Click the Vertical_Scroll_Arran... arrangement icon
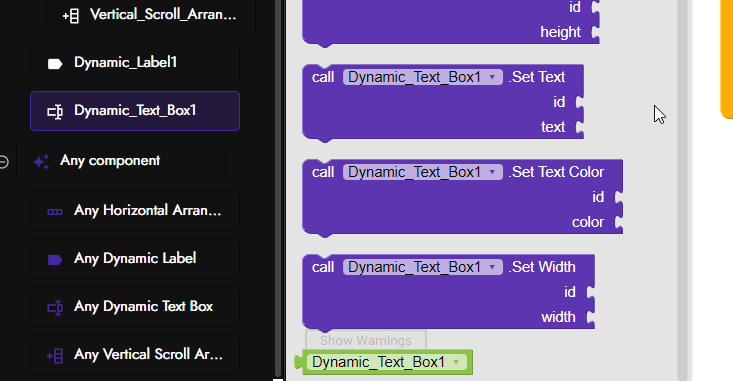 click(71, 16)
